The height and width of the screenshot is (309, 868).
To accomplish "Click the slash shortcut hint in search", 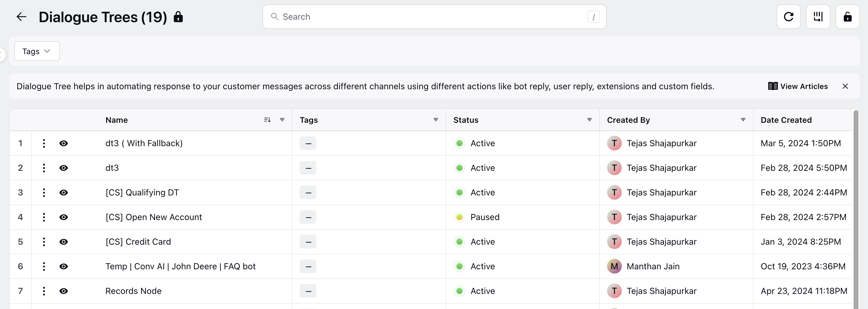I will [x=594, y=17].
